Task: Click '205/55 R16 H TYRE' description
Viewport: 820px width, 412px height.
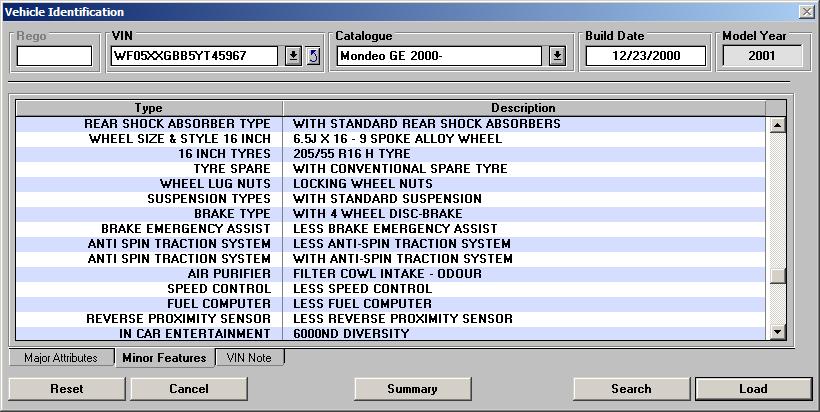Action: click(x=352, y=154)
